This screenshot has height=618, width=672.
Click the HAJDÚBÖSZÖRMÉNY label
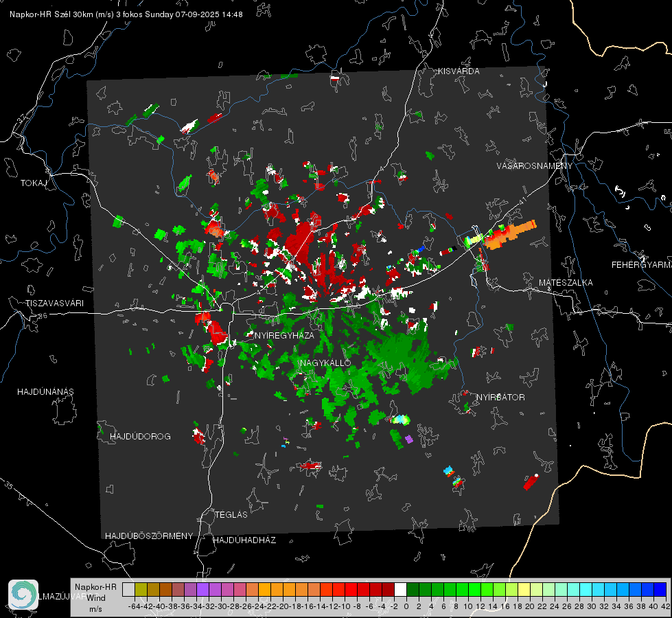point(149,536)
